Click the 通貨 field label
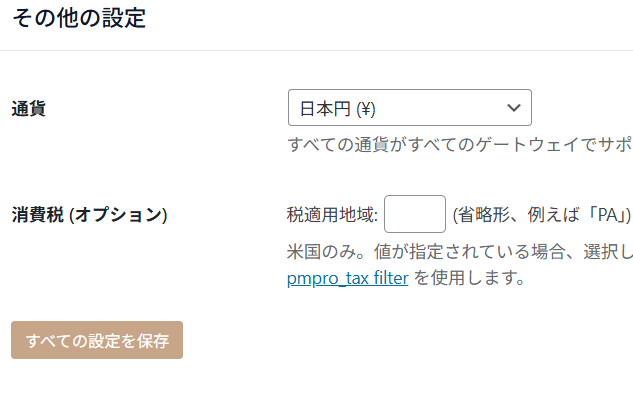 (29, 109)
